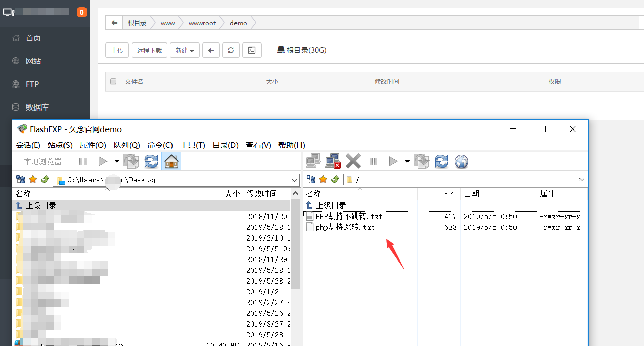644x346 pixels.
Task: Open the dropdown arrow beside right play icon
Action: (x=407, y=162)
